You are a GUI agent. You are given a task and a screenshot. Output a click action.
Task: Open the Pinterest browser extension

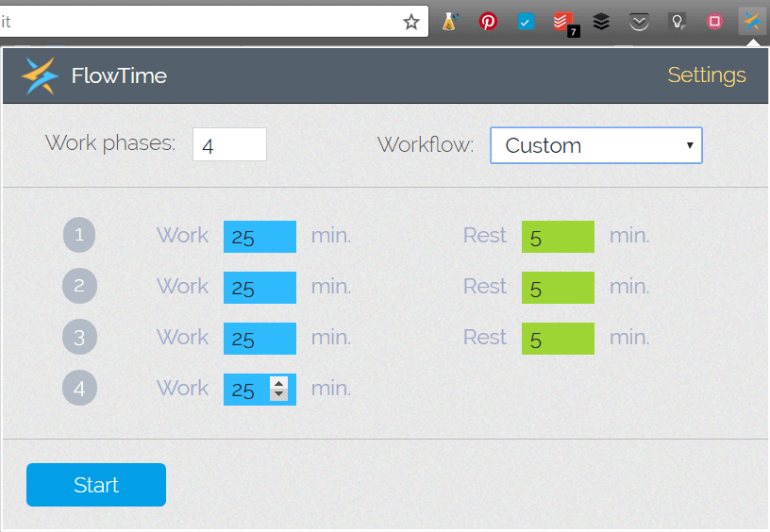click(x=488, y=22)
